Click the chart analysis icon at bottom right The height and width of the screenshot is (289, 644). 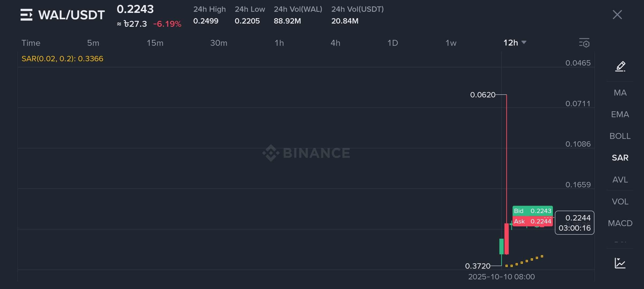[620, 263]
